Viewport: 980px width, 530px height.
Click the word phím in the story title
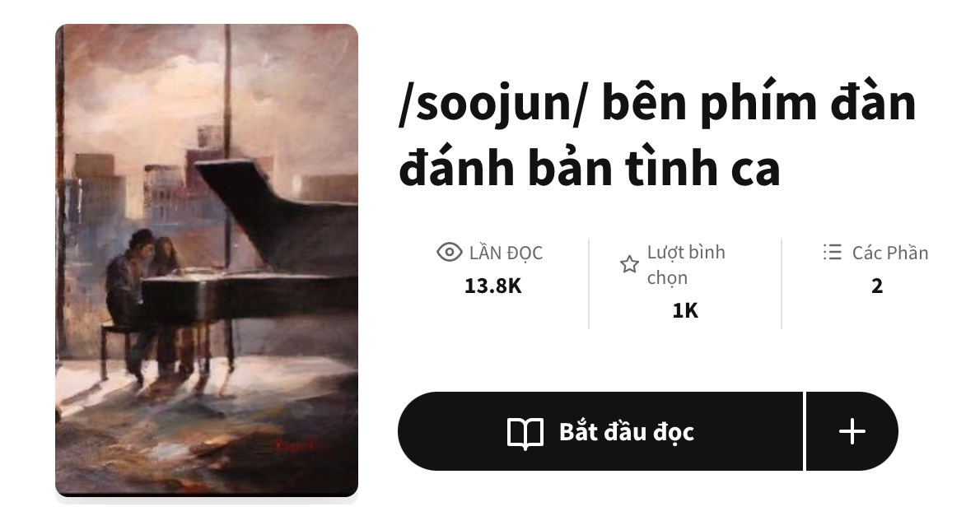[x=758, y=103]
